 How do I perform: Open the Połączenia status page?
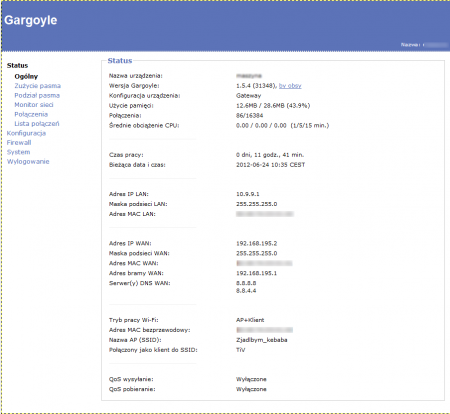(31, 114)
